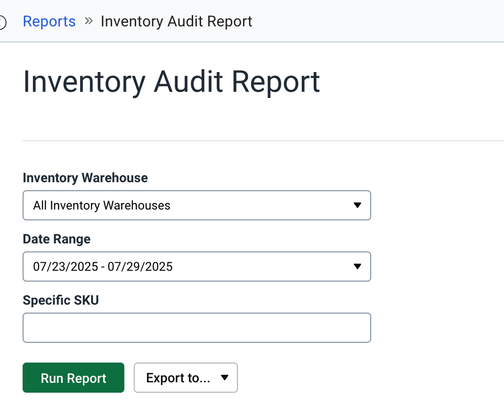This screenshot has height=420, width=504.
Task: Click the Export to dropdown arrow
Action: 225,378
